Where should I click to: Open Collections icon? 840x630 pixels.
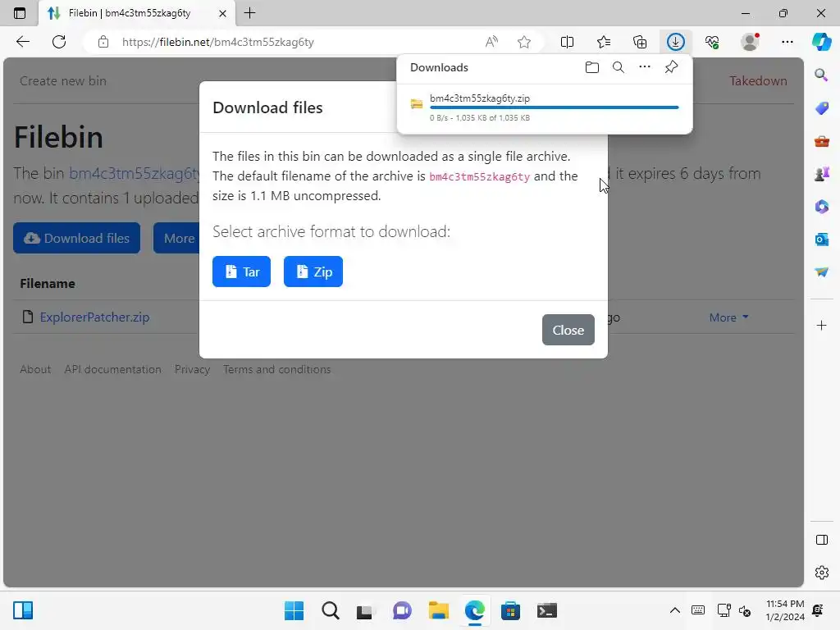640,42
